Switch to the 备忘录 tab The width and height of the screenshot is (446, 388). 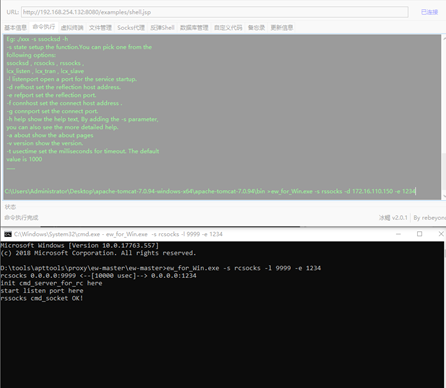[x=256, y=28]
